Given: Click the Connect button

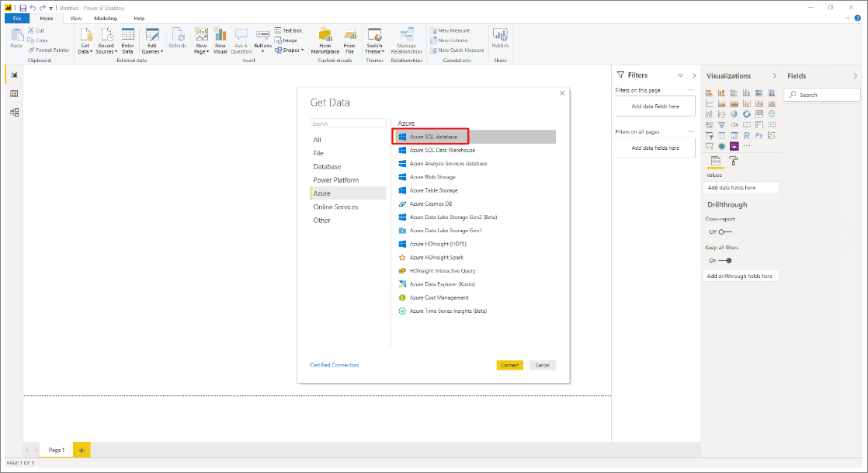Looking at the screenshot, I should click(509, 364).
